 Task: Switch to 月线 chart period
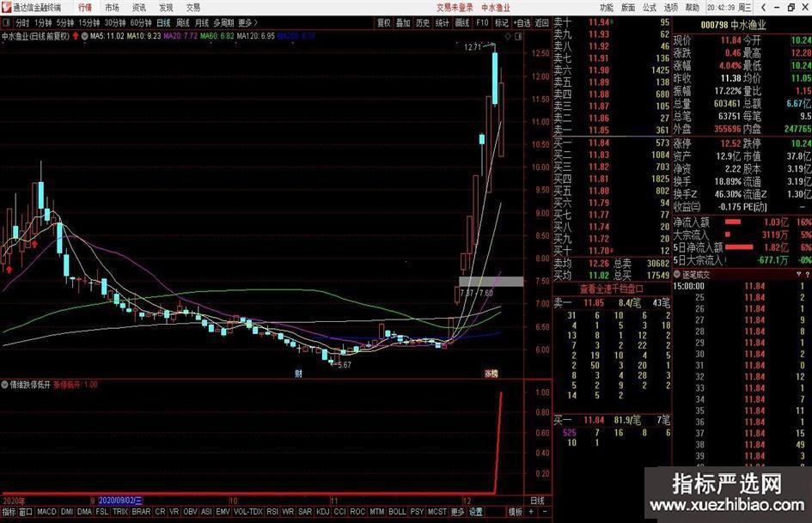click(202, 23)
